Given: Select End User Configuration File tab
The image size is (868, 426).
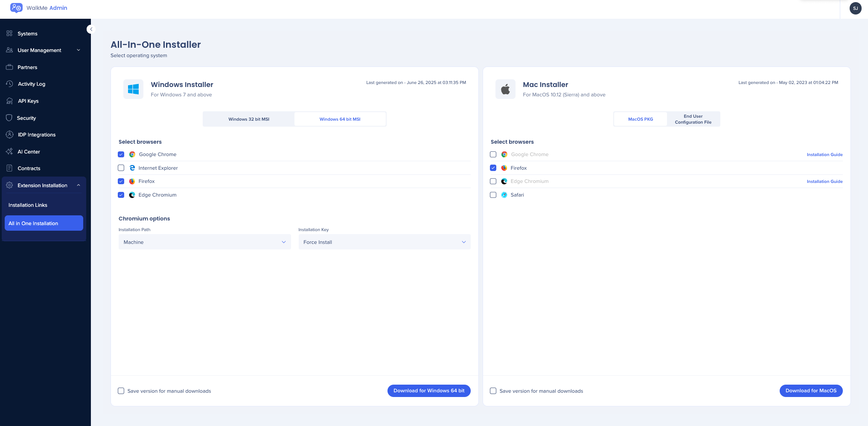Looking at the screenshot, I should [x=693, y=119].
